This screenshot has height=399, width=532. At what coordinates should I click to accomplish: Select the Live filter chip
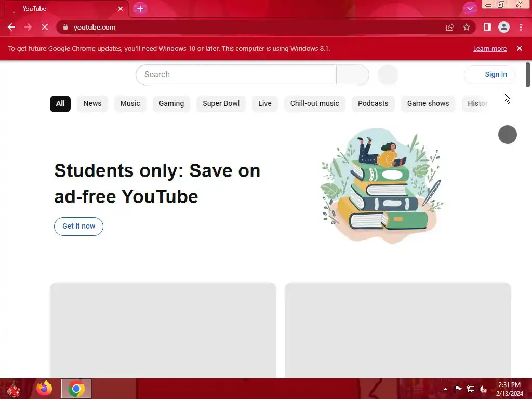[x=264, y=103]
